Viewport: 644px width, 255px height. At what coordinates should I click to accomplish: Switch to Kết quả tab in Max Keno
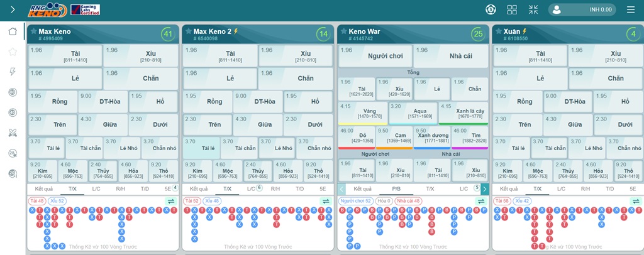point(44,188)
